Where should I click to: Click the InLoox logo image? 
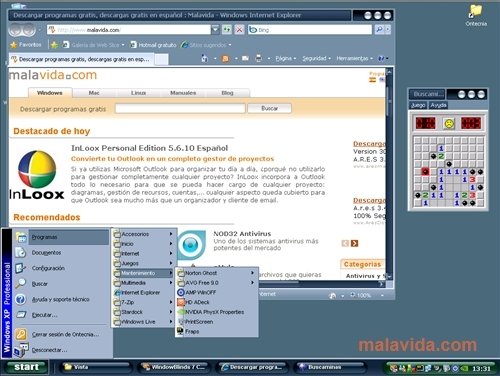pos(37,175)
